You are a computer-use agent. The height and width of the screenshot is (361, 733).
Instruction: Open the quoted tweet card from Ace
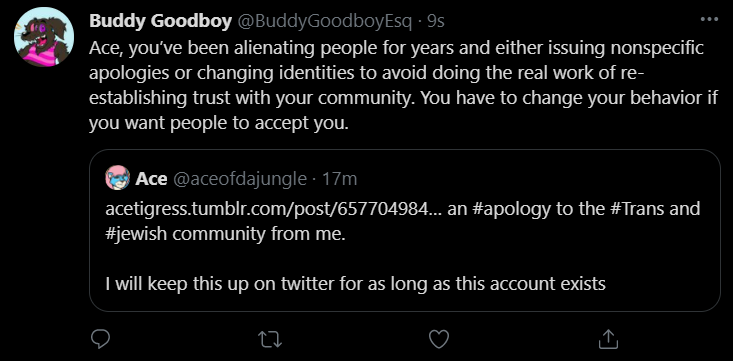[404, 231]
